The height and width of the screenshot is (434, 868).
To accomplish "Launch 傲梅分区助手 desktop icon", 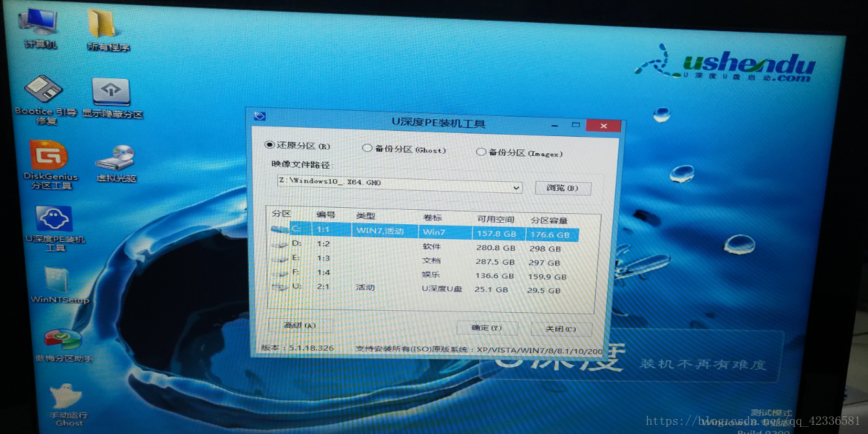I will pos(64,346).
